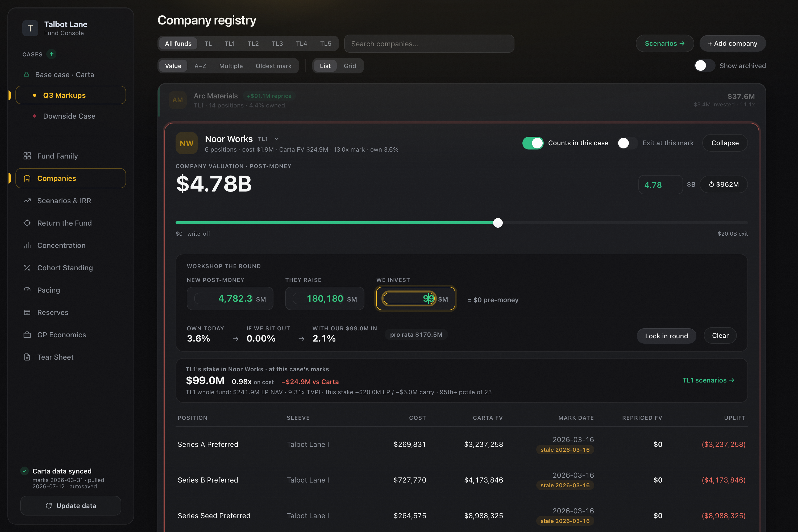Viewport: 798px width, 532px height.
Task: Click the Reserves icon
Action: point(27,312)
